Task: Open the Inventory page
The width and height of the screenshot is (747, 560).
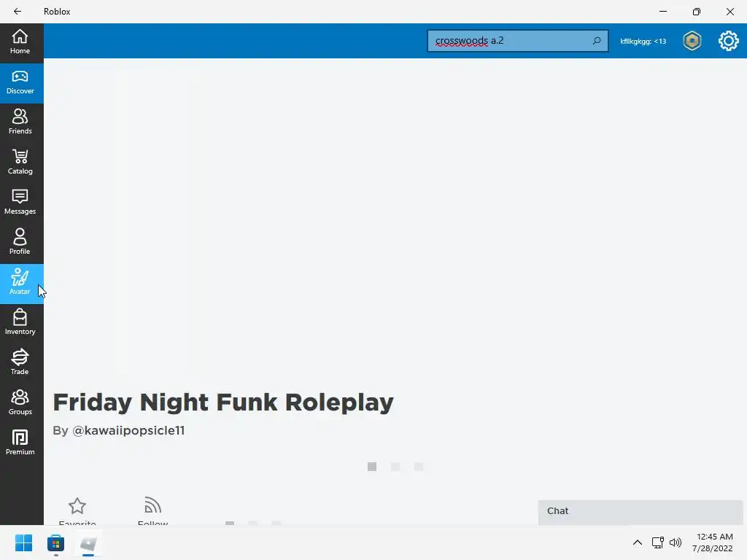Action: [20, 323]
